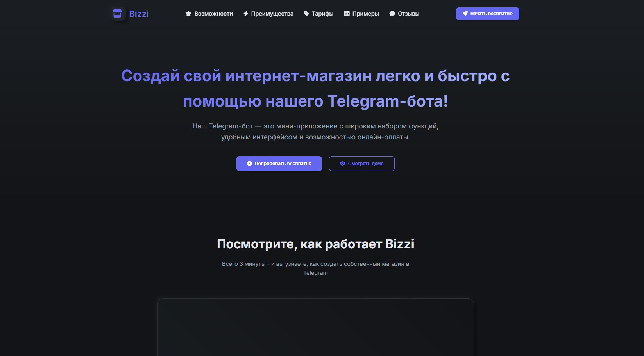Click the grid icon beside Примеры
This screenshot has height=356, width=644.
pyautogui.click(x=347, y=14)
